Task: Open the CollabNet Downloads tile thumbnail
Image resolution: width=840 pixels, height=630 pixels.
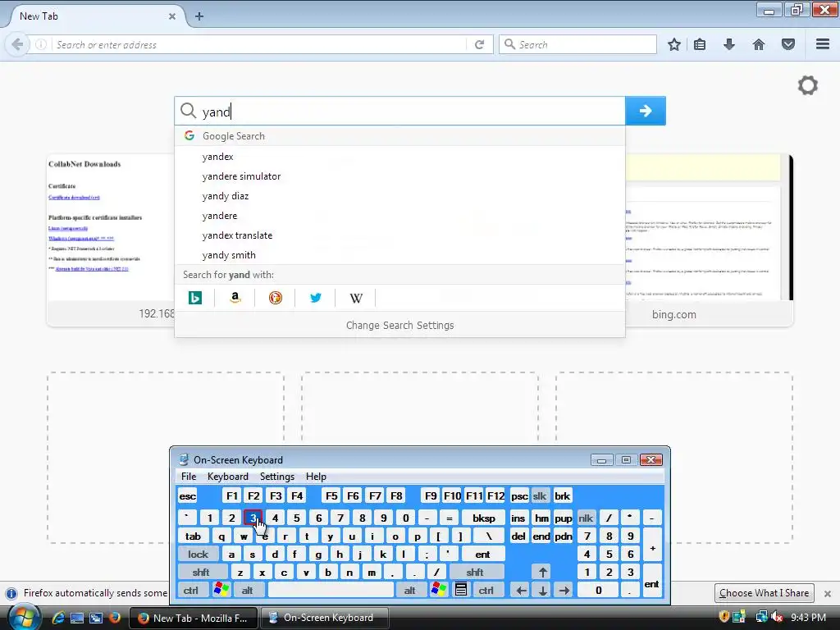Action: [111, 228]
